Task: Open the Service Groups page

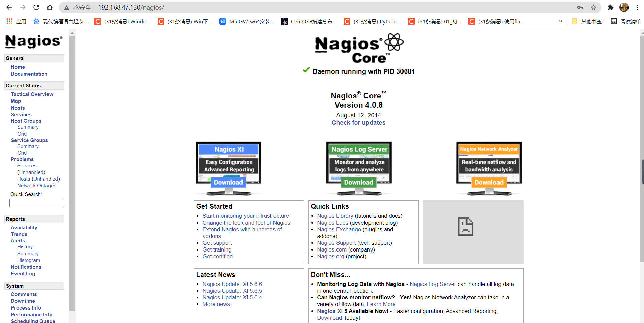Action: coord(30,140)
